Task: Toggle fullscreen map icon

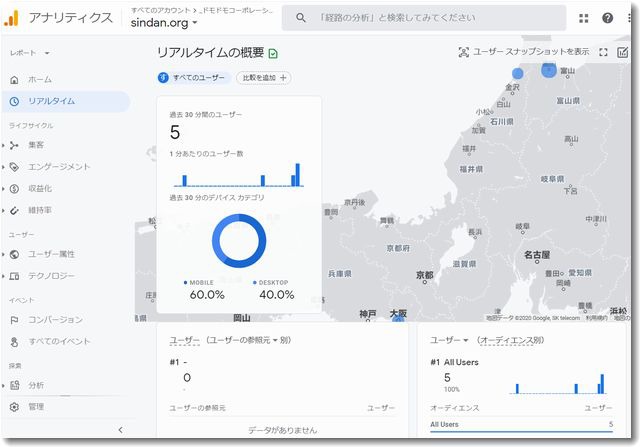Action: (x=603, y=52)
